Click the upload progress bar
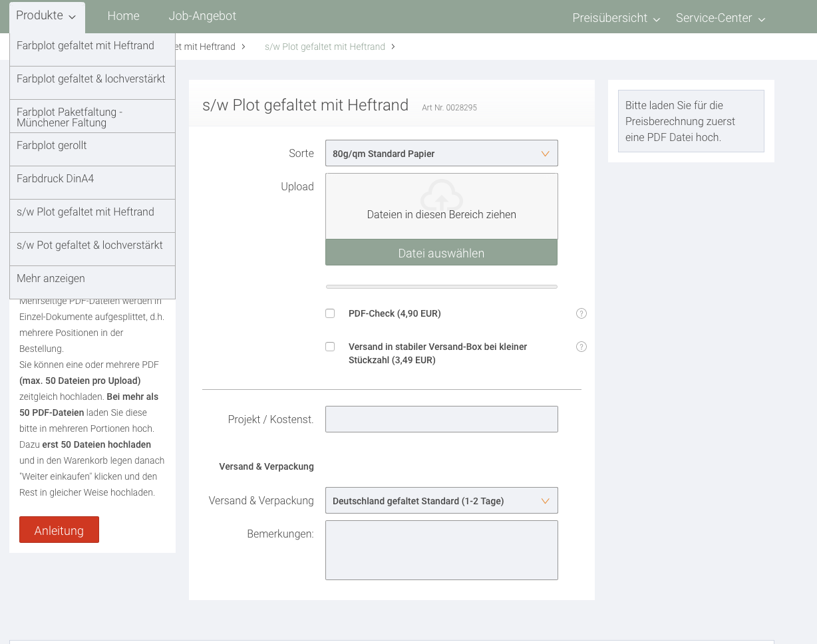Image resolution: width=817 pixels, height=644 pixels. (441, 287)
